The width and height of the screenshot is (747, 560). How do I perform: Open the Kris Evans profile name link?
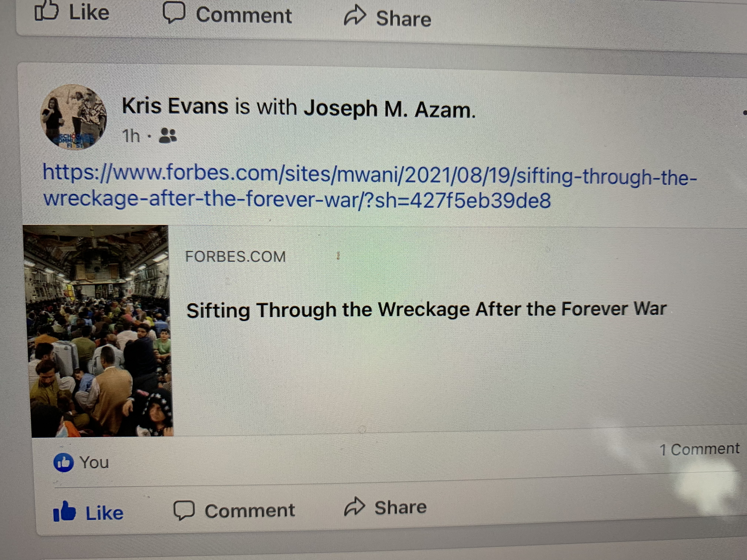[175, 106]
